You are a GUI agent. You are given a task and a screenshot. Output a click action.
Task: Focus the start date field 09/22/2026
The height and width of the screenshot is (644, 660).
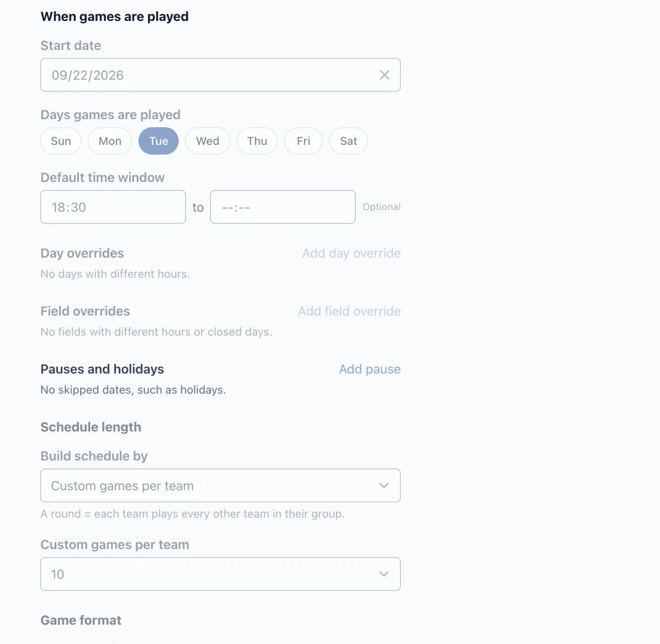(221, 75)
